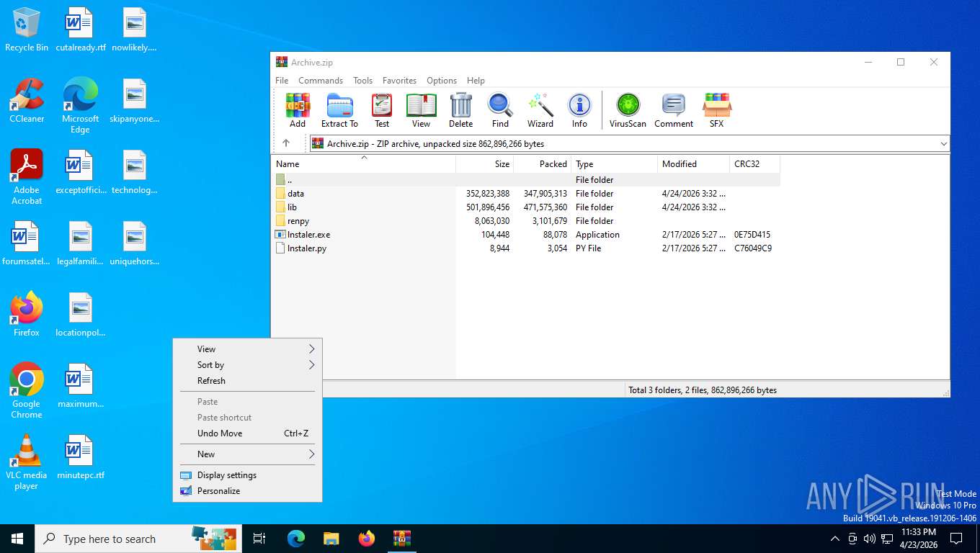Select the VLC media player shortcut
The height and width of the screenshot is (553, 980).
(27, 462)
